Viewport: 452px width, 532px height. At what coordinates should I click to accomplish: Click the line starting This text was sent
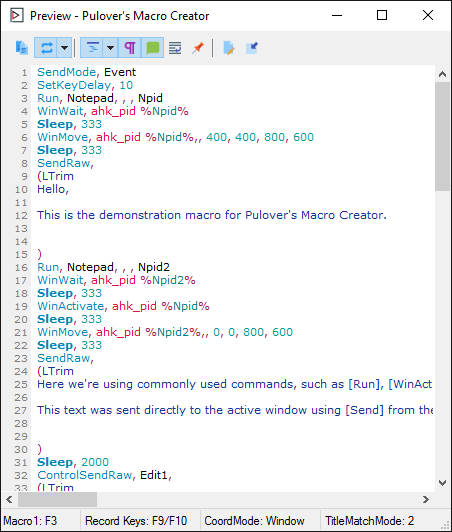(x=235, y=410)
